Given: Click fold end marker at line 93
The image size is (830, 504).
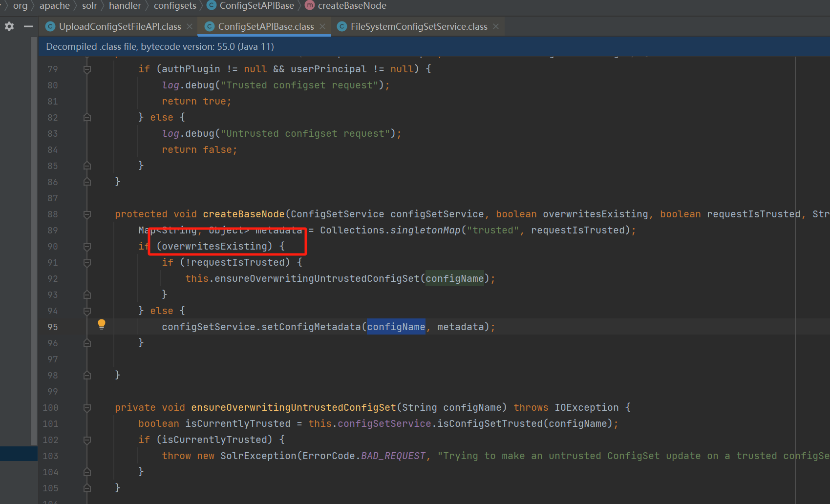Looking at the screenshot, I should [87, 294].
